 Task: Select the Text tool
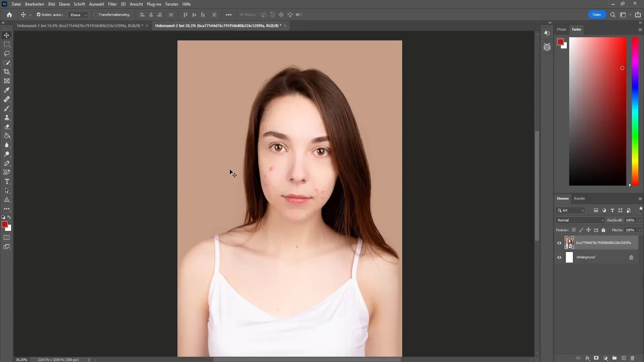(x=7, y=182)
